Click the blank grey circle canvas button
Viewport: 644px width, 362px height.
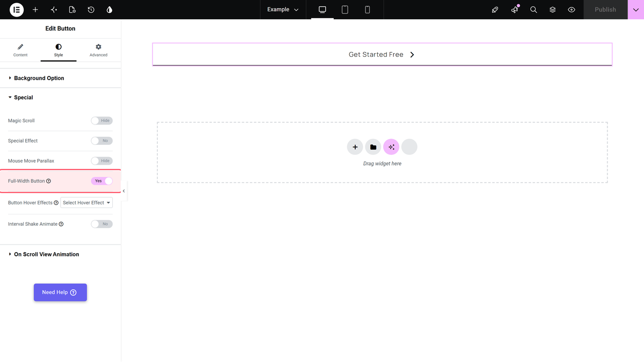[409, 147]
